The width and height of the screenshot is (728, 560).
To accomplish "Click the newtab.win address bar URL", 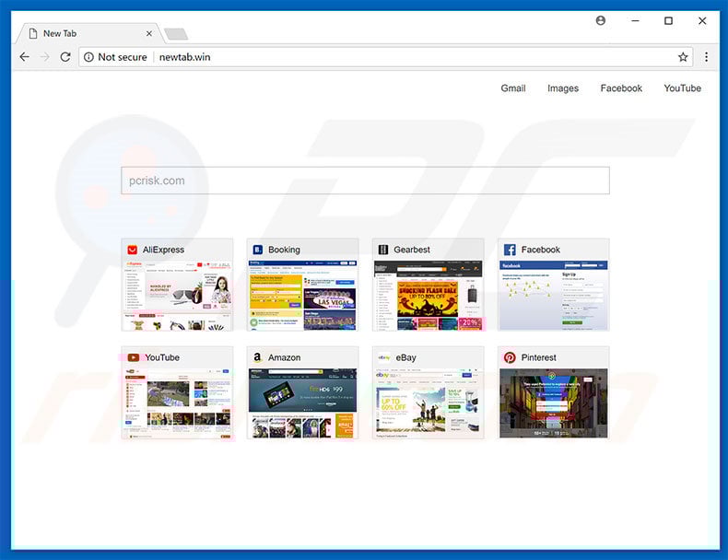I will [185, 57].
